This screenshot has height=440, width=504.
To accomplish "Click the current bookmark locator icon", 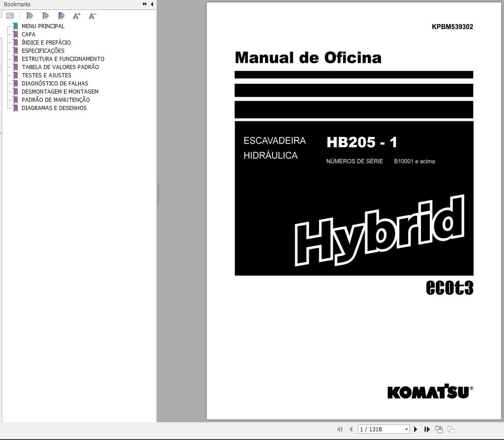I will [x=61, y=16].
